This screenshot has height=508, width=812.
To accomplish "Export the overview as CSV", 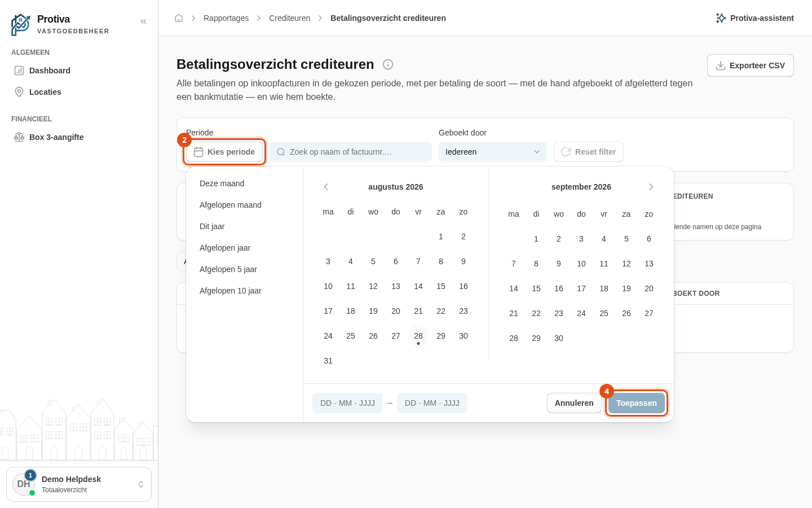I will (x=750, y=65).
